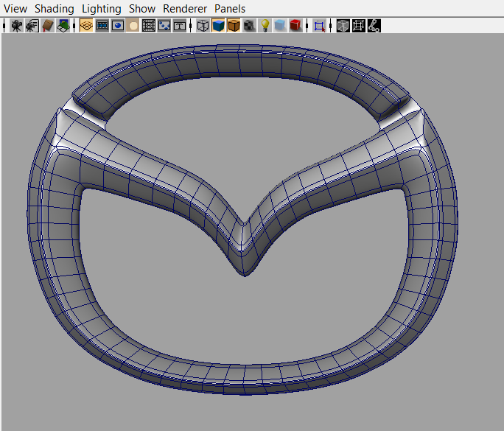Toggle the Field Chart icon
The width and height of the screenshot is (504, 431).
point(149,26)
